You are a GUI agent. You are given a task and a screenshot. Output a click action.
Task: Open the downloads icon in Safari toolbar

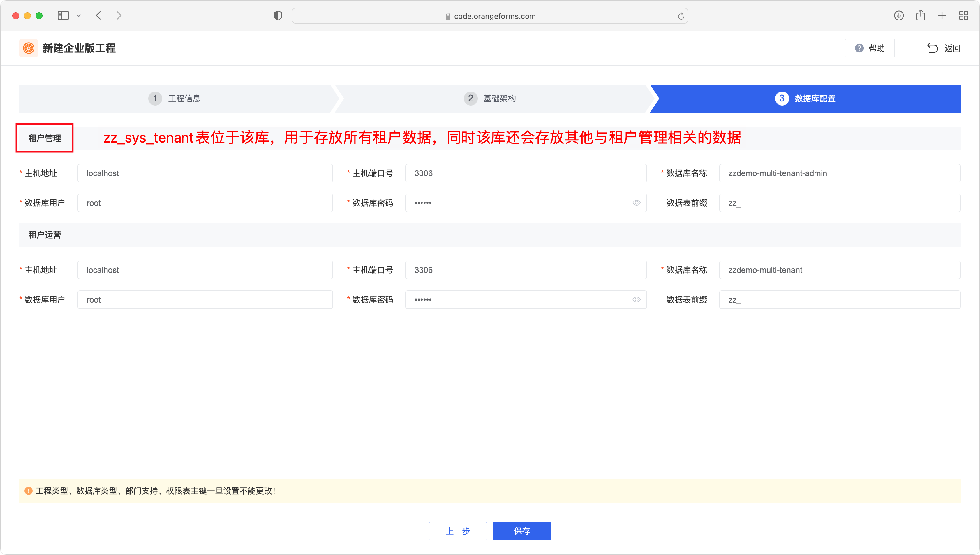pyautogui.click(x=899, y=16)
